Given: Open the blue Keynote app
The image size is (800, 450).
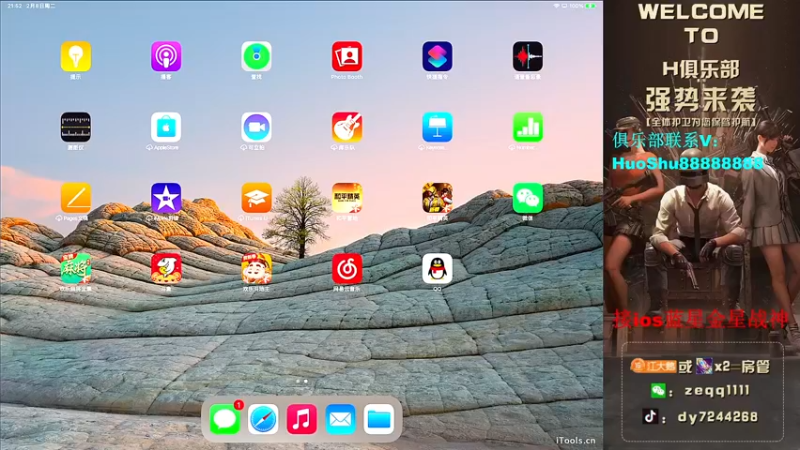Looking at the screenshot, I should click(437, 127).
